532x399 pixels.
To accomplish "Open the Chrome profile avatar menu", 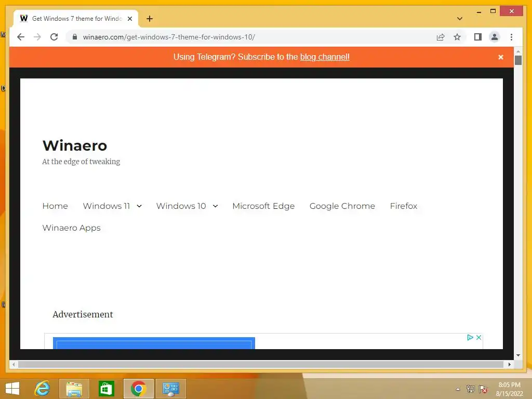I will [495, 37].
